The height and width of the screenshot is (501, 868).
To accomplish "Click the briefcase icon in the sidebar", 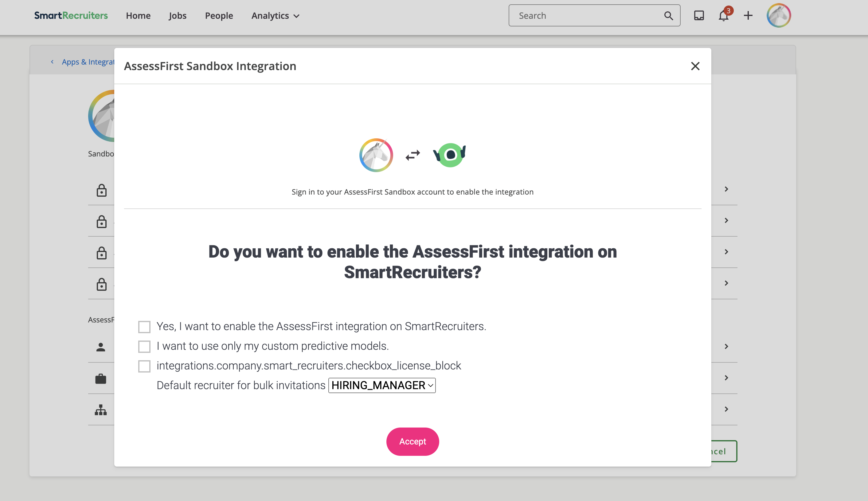I will (100, 378).
